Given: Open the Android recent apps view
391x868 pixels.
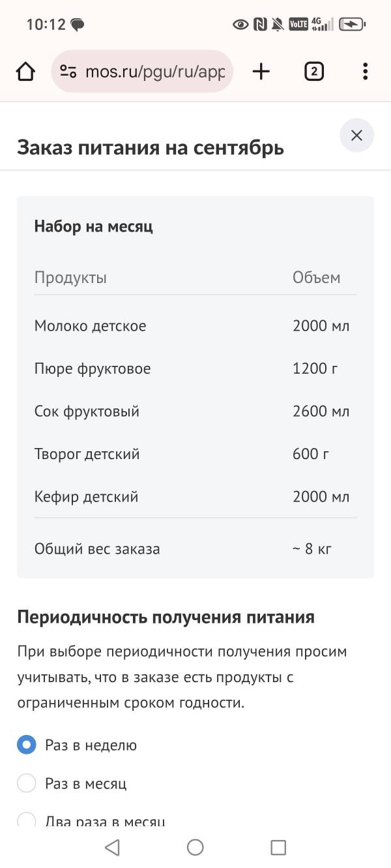Looking at the screenshot, I should click(278, 848).
